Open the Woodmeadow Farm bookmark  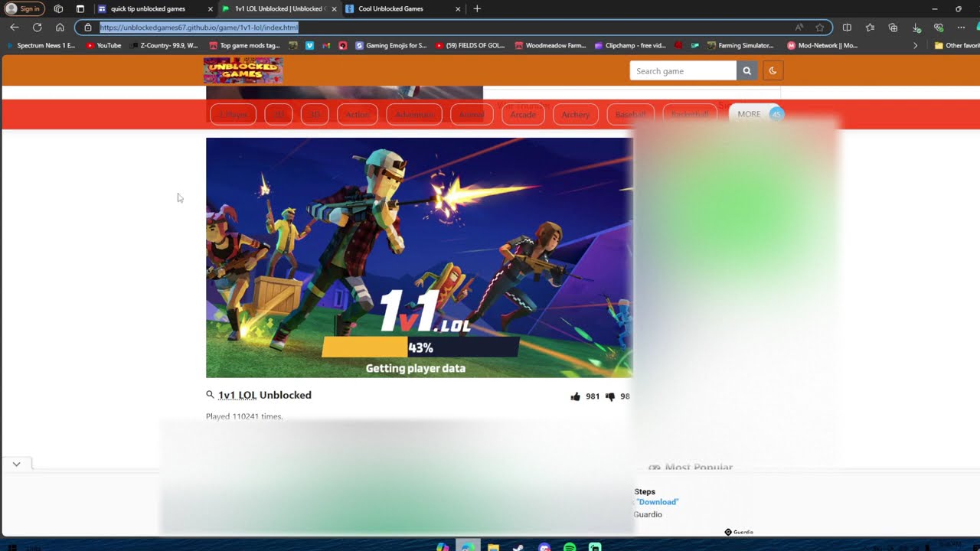550,45
